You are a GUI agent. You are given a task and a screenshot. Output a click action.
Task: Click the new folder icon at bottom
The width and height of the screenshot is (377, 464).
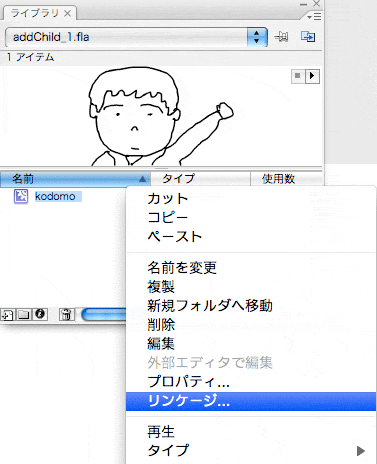[x=23, y=314]
